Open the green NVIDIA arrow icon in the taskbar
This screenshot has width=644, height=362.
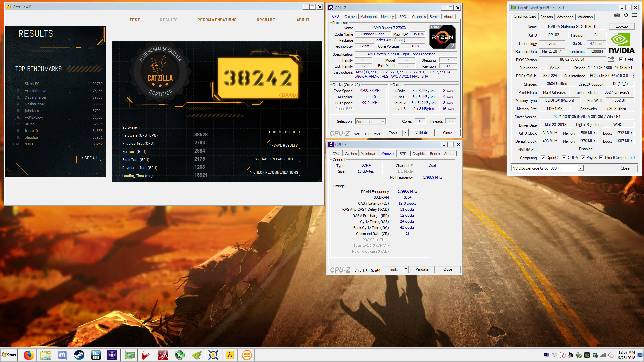click(x=197, y=355)
